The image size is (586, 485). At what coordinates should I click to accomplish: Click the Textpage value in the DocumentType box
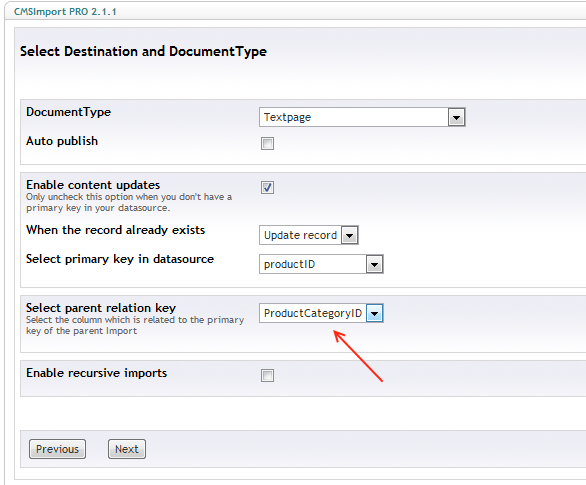(287, 117)
